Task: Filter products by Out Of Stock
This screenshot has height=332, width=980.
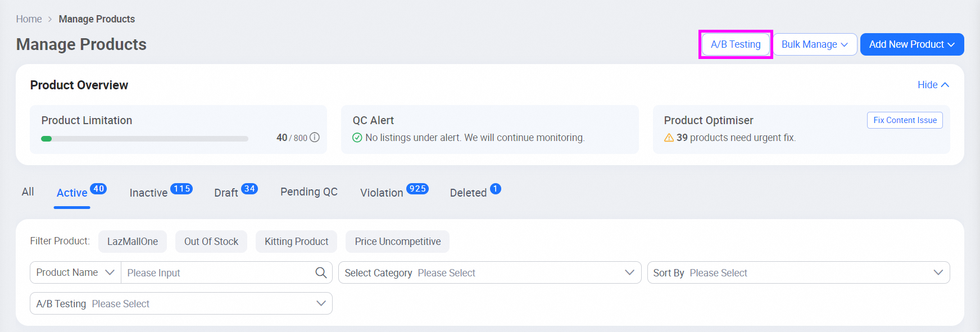Action: coord(211,241)
